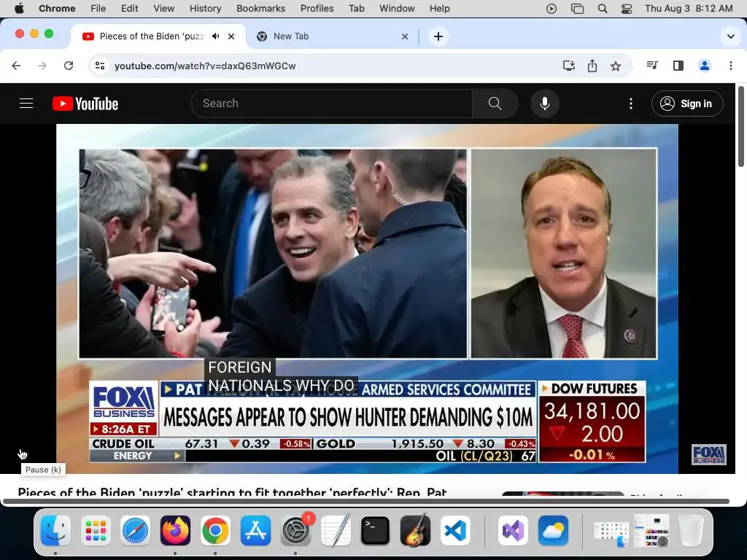Go to the YouTube home logo
The image size is (747, 560).
[85, 104]
